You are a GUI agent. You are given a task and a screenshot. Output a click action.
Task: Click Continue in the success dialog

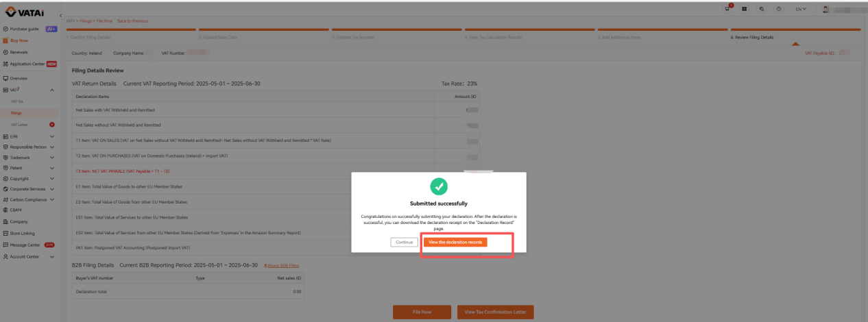click(x=404, y=242)
